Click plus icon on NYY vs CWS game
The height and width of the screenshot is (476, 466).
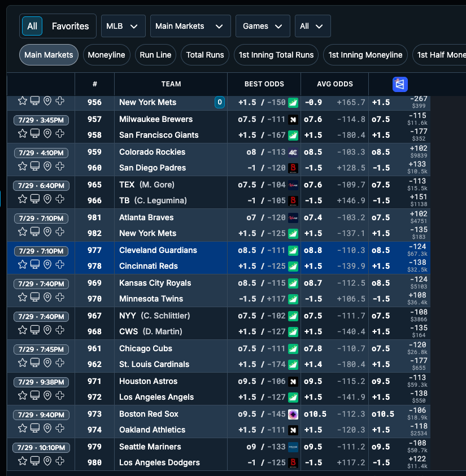[60, 330]
